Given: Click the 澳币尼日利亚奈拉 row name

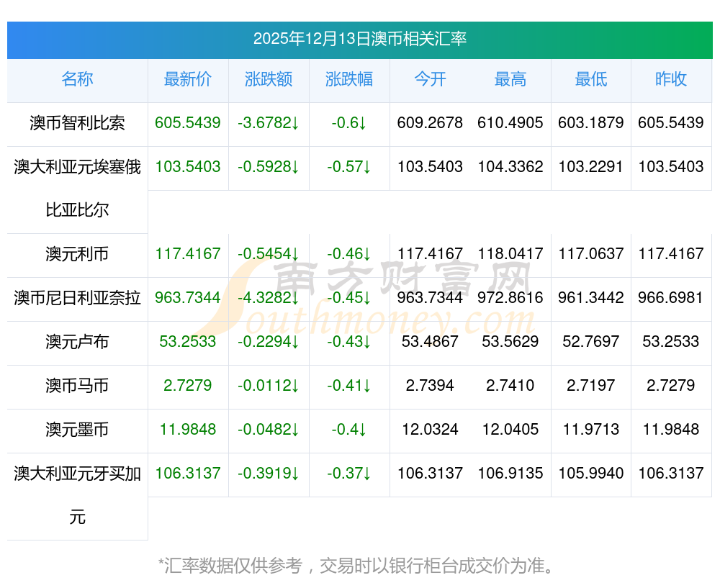Looking at the screenshot, I should (x=77, y=298).
